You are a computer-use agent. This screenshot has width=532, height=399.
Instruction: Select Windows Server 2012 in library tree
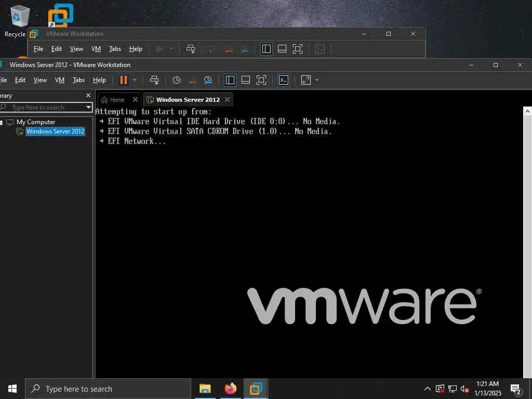tap(55, 131)
